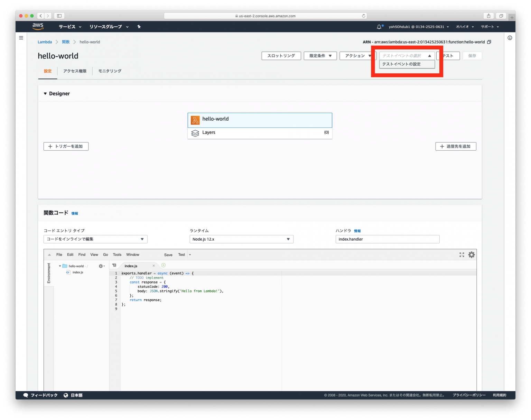Click the トリガーを追加 button

pos(66,146)
